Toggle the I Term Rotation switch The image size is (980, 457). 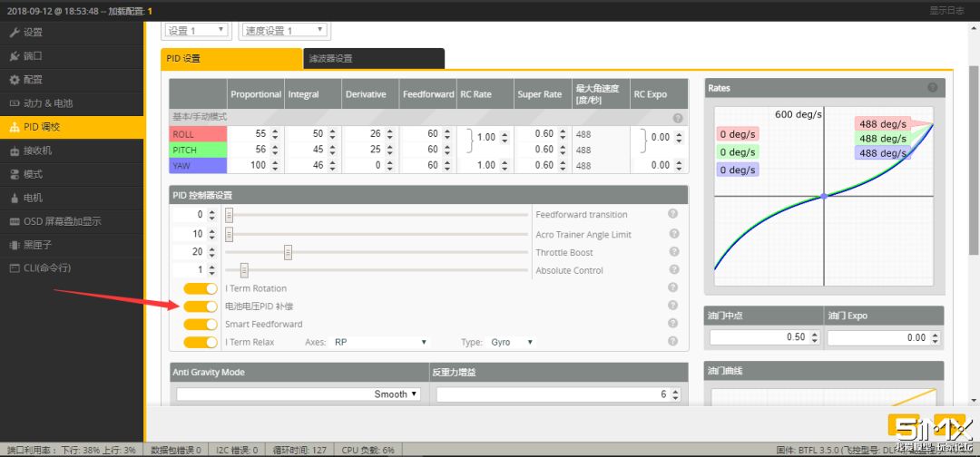click(x=201, y=288)
